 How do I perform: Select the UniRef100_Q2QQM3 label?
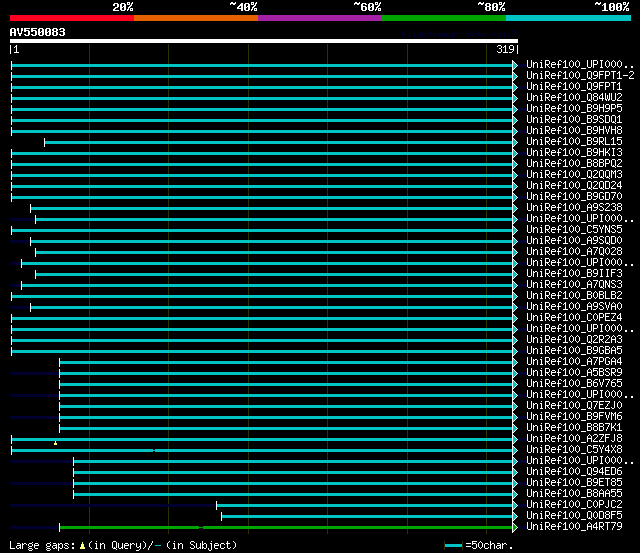coord(574,175)
